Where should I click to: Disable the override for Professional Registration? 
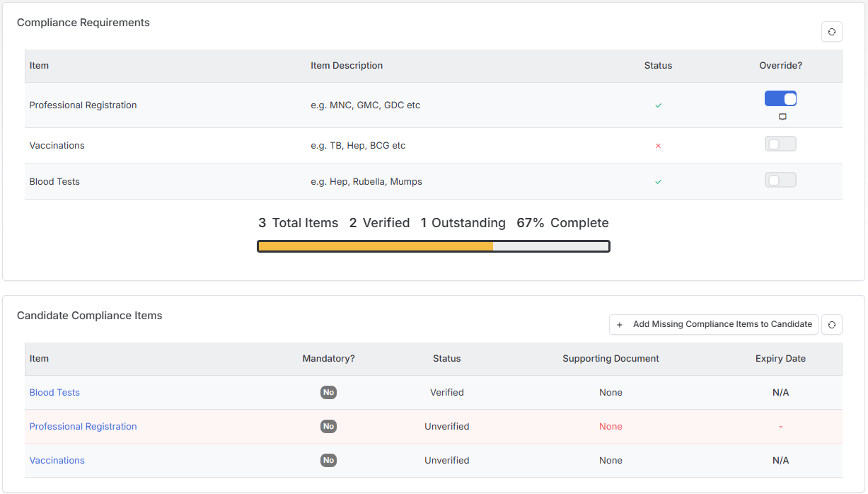[x=780, y=98]
